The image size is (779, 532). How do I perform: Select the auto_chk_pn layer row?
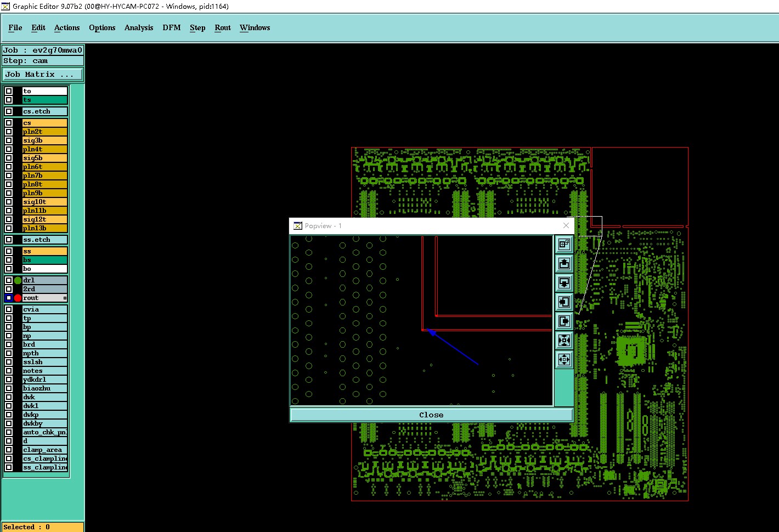coord(45,432)
